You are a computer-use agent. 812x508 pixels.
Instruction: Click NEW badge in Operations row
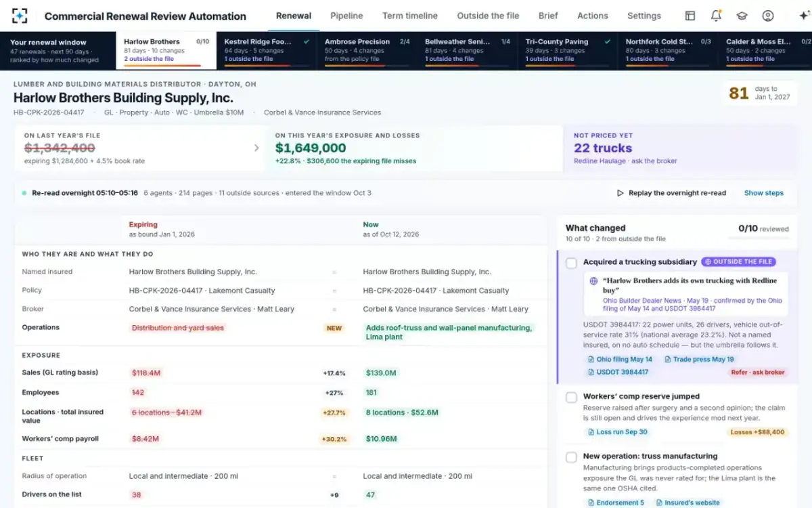coord(334,328)
